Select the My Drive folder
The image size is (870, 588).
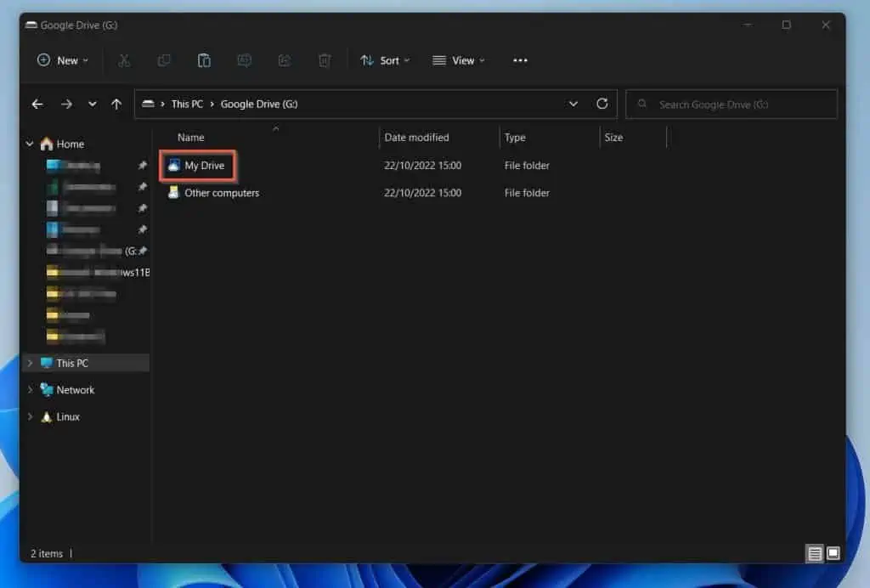(x=204, y=166)
